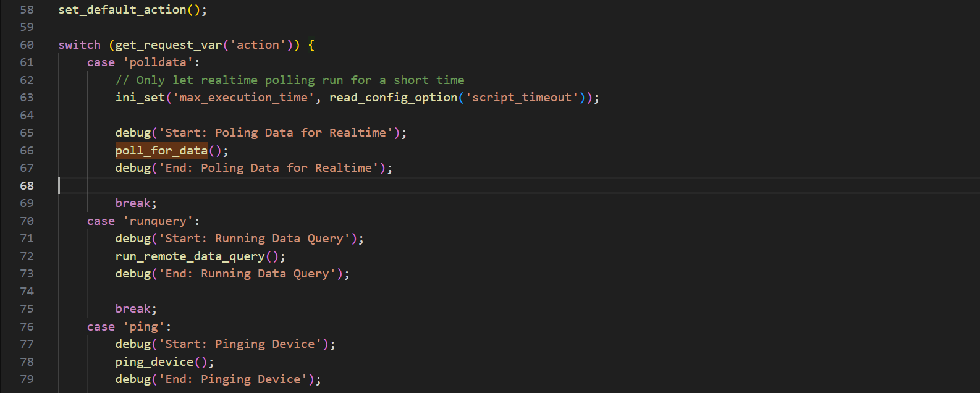
Task: Click debug call on line 79
Action: tap(133, 379)
